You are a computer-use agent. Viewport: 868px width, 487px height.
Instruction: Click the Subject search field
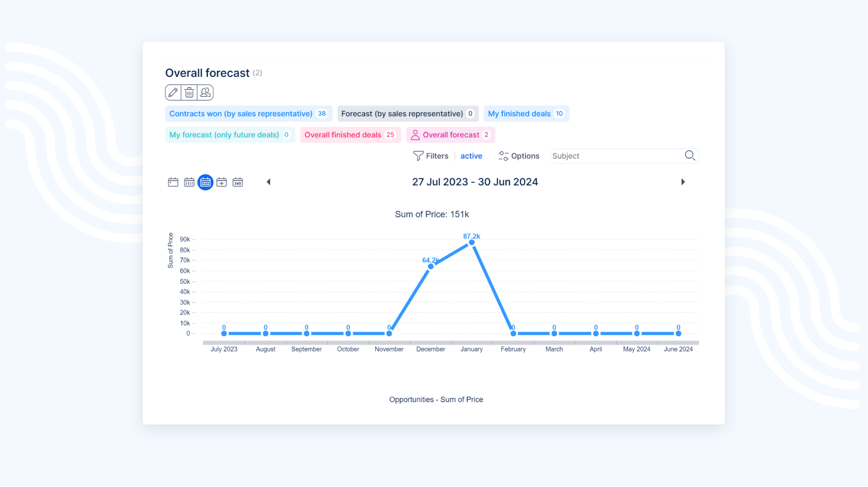click(615, 156)
